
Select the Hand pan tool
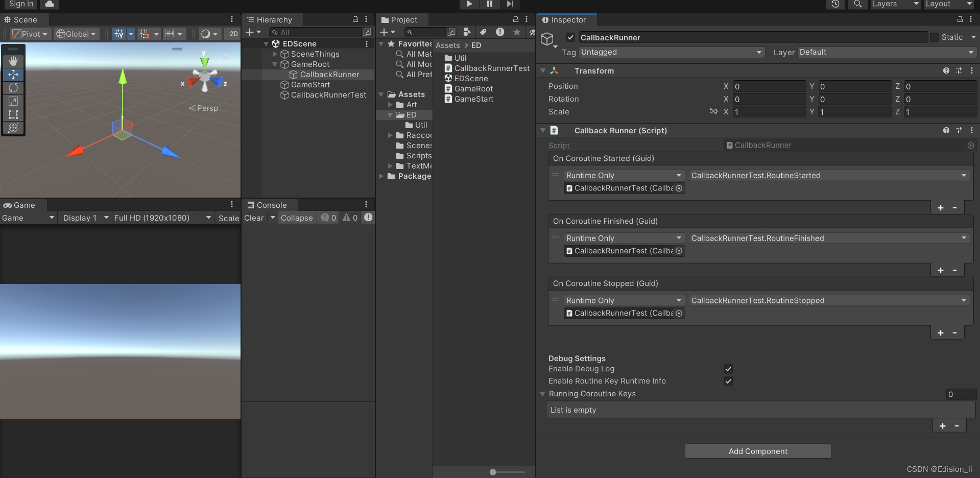point(13,61)
